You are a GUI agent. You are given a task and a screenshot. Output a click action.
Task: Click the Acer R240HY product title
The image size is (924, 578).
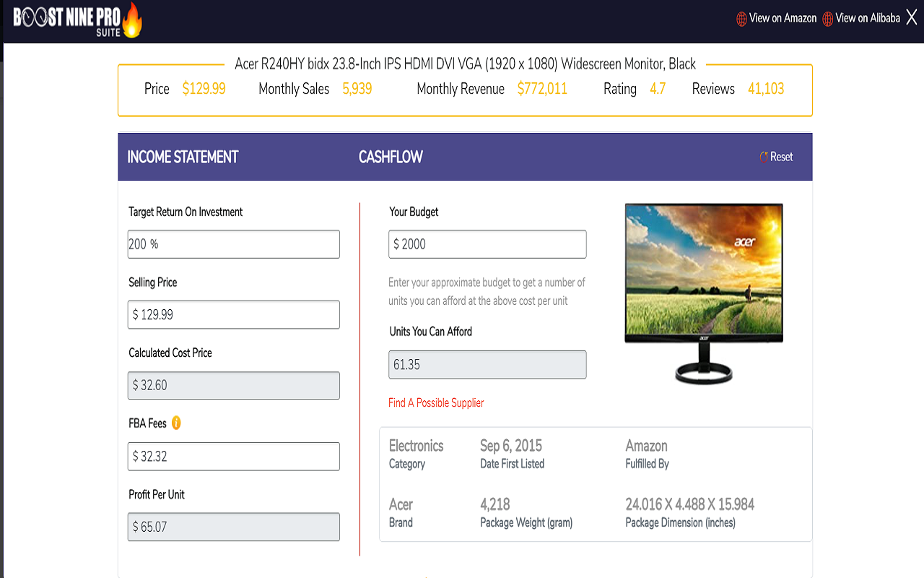[465, 64]
